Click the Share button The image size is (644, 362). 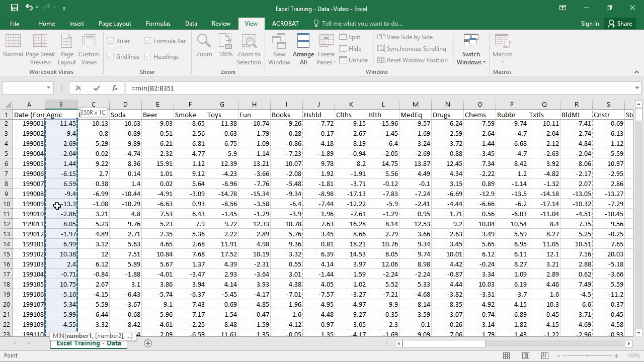(620, 24)
